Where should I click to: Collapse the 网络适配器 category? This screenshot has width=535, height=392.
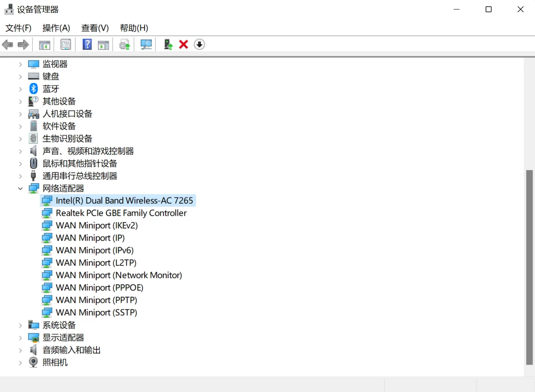click(x=20, y=188)
